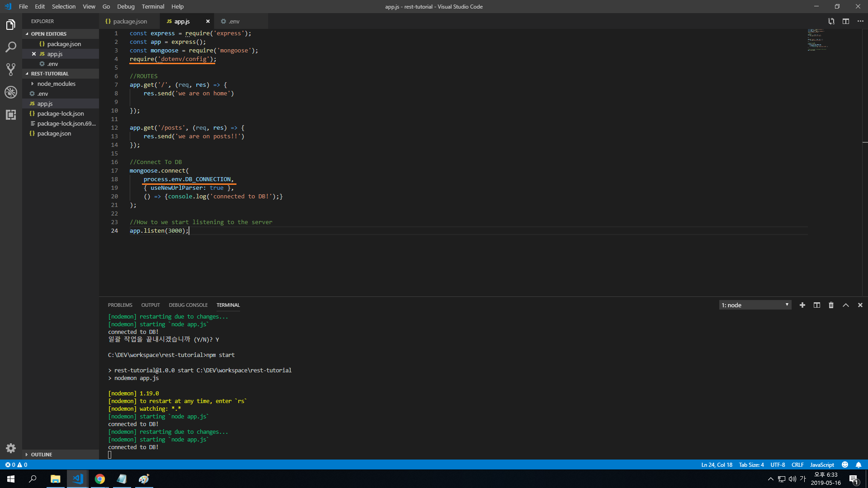Open the Search view in activity bar
The width and height of the screenshot is (868, 488).
click(x=11, y=47)
